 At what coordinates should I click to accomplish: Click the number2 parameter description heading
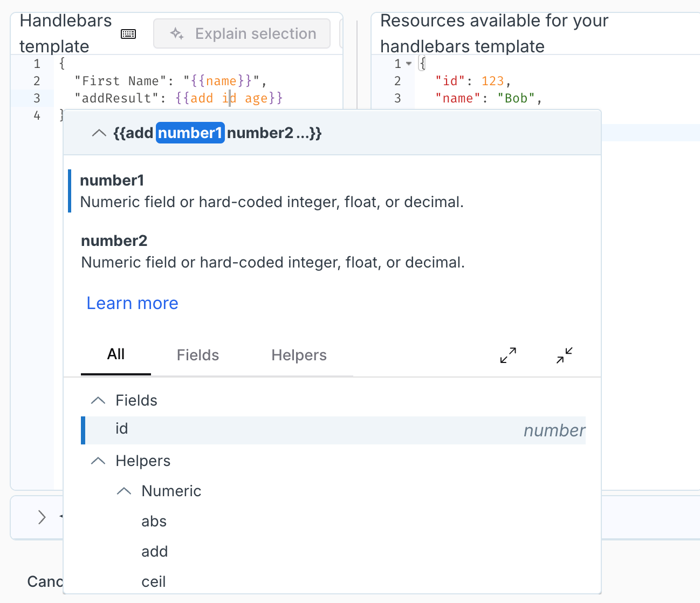pyautogui.click(x=114, y=241)
